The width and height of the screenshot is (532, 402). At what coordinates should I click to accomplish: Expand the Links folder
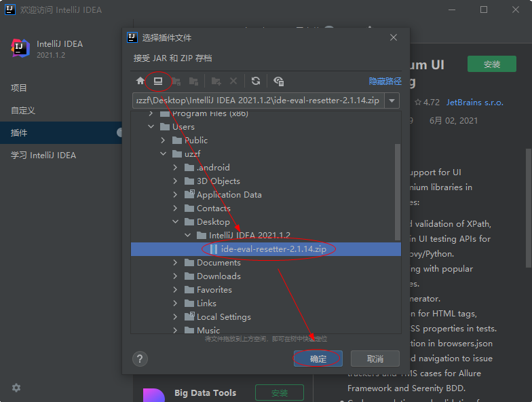(x=175, y=303)
